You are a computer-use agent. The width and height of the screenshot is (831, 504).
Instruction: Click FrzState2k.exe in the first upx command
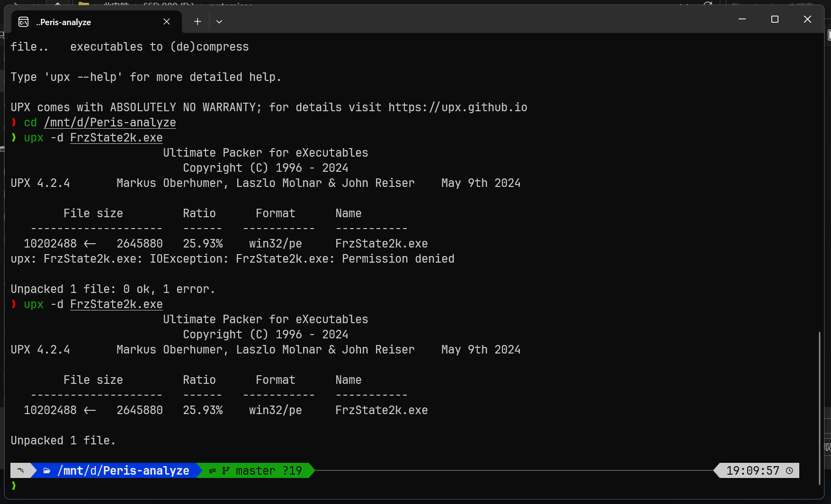pos(116,138)
